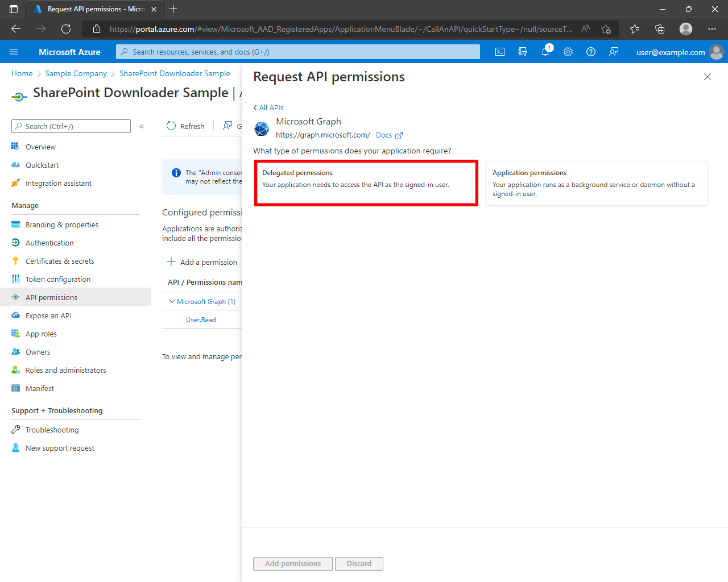Click the Refresh icon in toolbar
This screenshot has height=582, width=728.
pyautogui.click(x=171, y=126)
